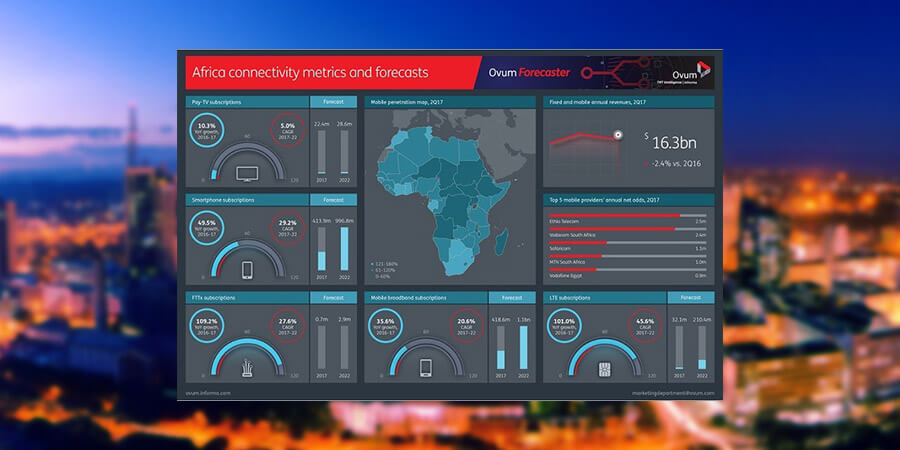Screen dimensions: 900x450
Task: Select the 5.0% CAGR circle
Action: [288, 130]
